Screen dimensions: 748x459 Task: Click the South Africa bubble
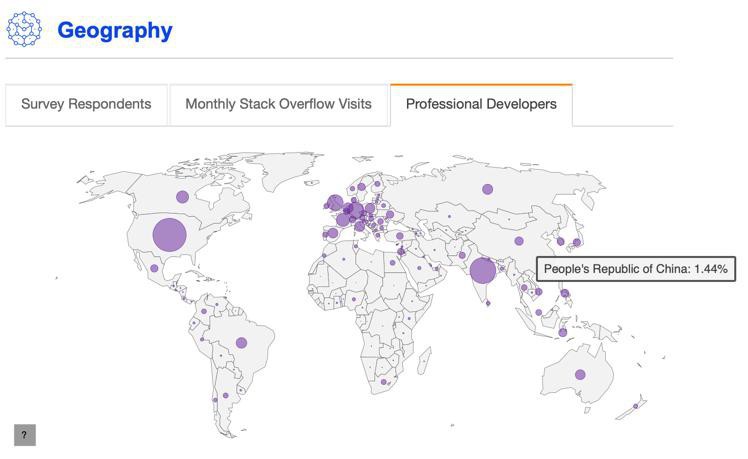click(x=383, y=382)
